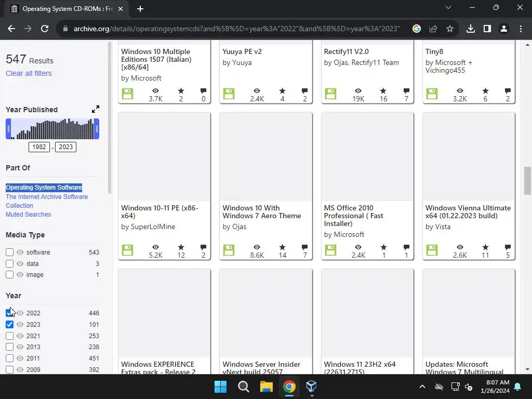
Task: Click year histogram bars
Action: click(x=52, y=129)
